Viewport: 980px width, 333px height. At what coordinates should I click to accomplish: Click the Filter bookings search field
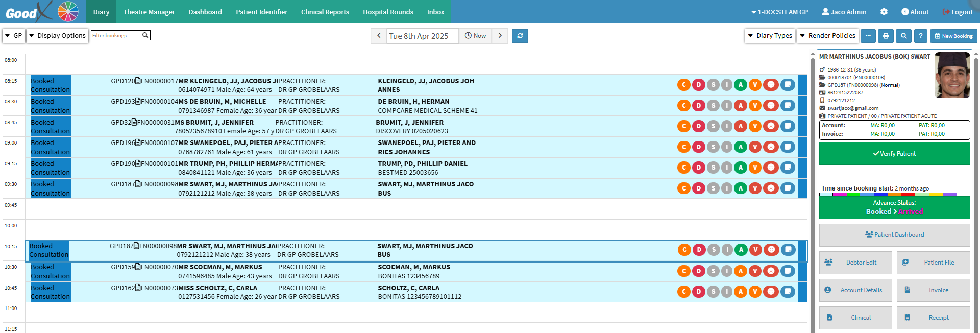(116, 35)
